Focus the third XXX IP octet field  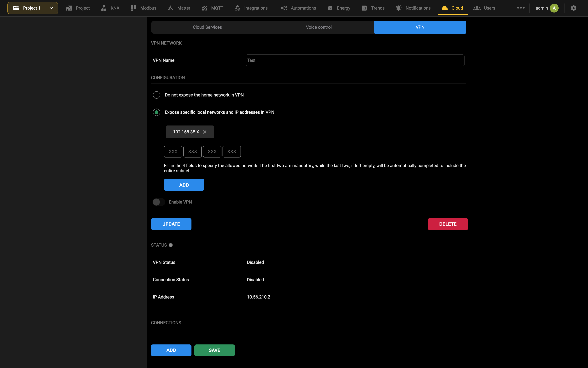point(212,152)
